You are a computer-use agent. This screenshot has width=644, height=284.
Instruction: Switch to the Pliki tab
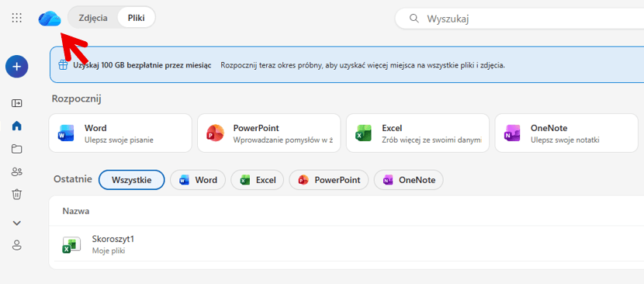tap(136, 18)
